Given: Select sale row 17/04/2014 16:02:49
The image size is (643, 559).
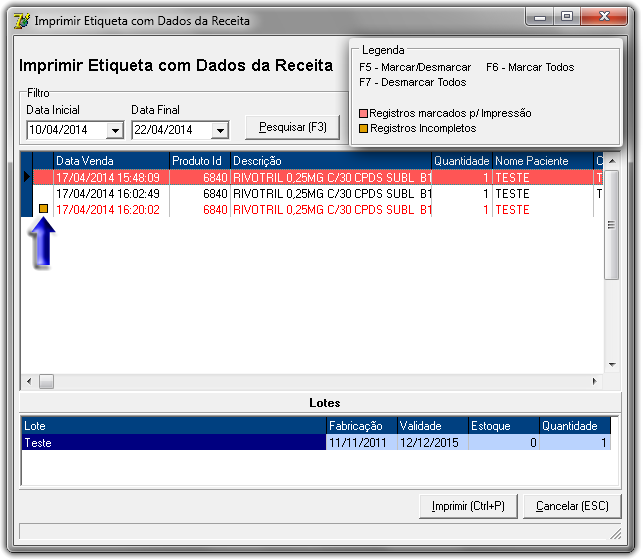Looking at the screenshot, I should click(318, 193).
